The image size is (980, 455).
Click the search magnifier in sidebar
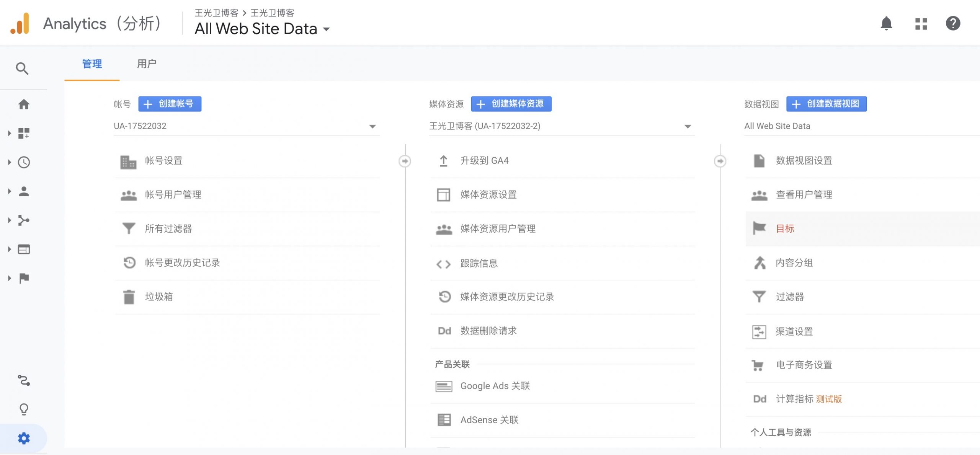pyautogui.click(x=22, y=68)
